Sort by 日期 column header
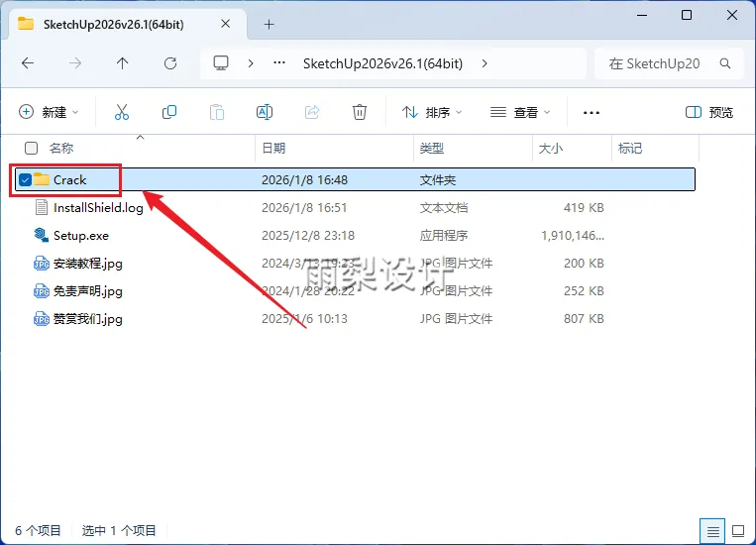The image size is (756, 545). point(273,148)
